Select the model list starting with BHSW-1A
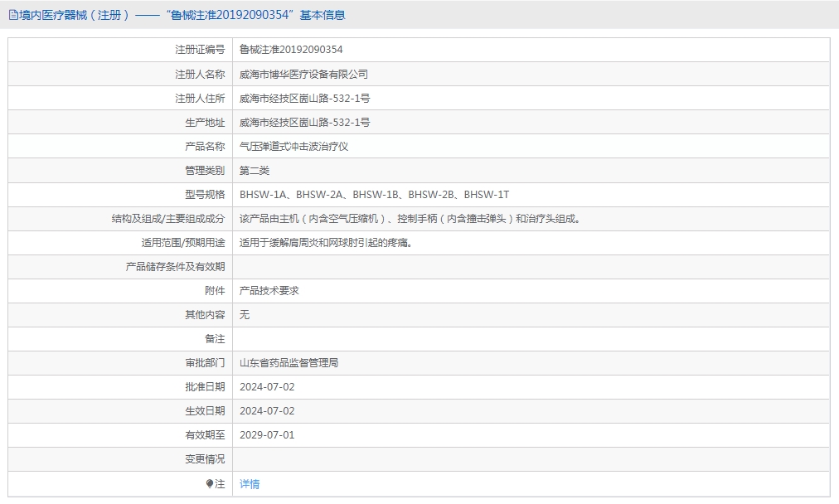Viewport: 839px width, 504px height. click(x=374, y=195)
